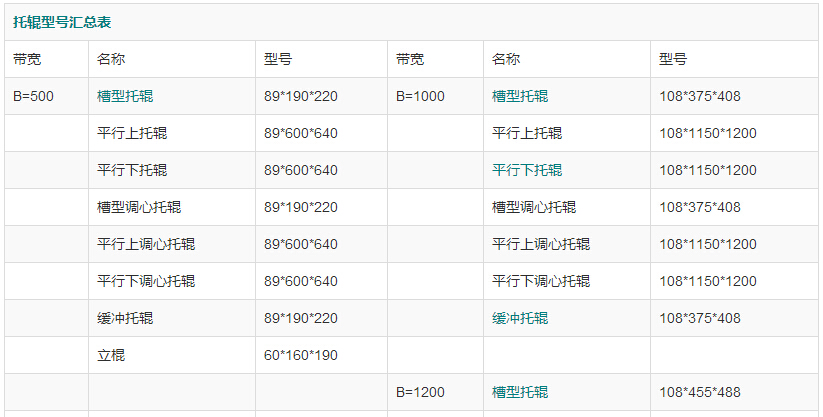The width and height of the screenshot is (823, 417).
Task: Open the 槽型托辊 link in B=1000 row
Action: [x=520, y=97]
